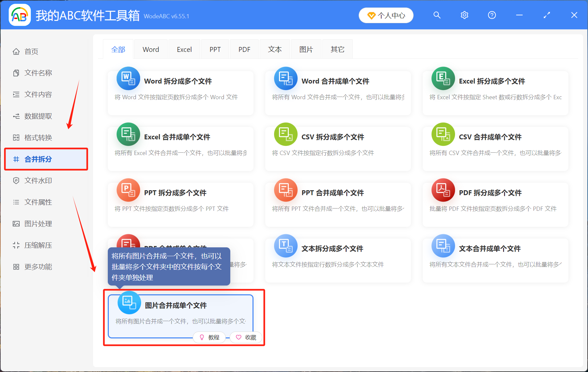Open the 压缩解压 sidebar section
This screenshot has height=372, width=588.
pyautogui.click(x=38, y=245)
